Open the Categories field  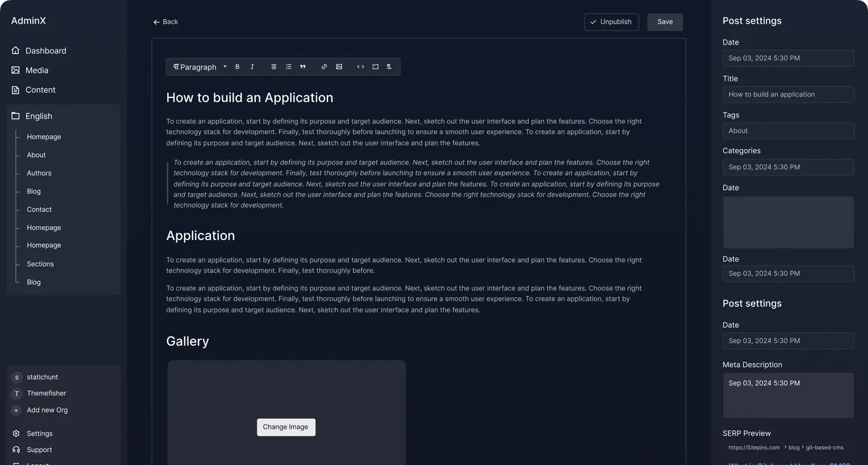(x=788, y=167)
